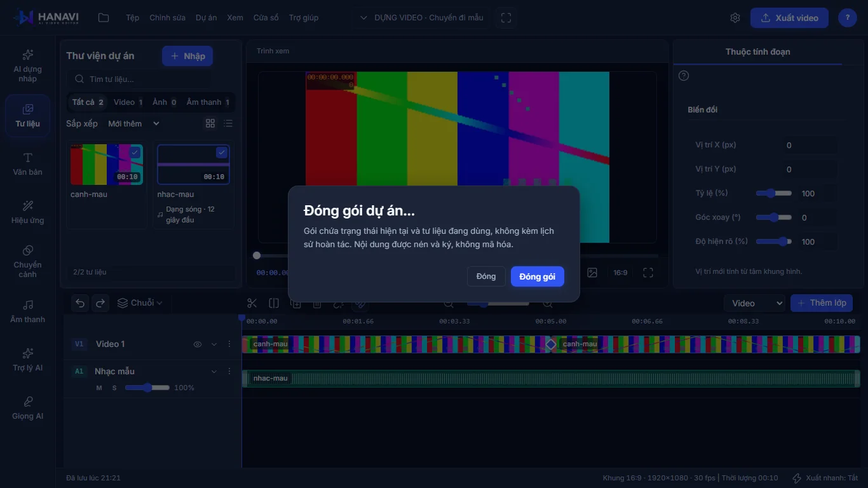The height and width of the screenshot is (488, 868).
Task: Click the Nhập import button
Action: (187, 56)
